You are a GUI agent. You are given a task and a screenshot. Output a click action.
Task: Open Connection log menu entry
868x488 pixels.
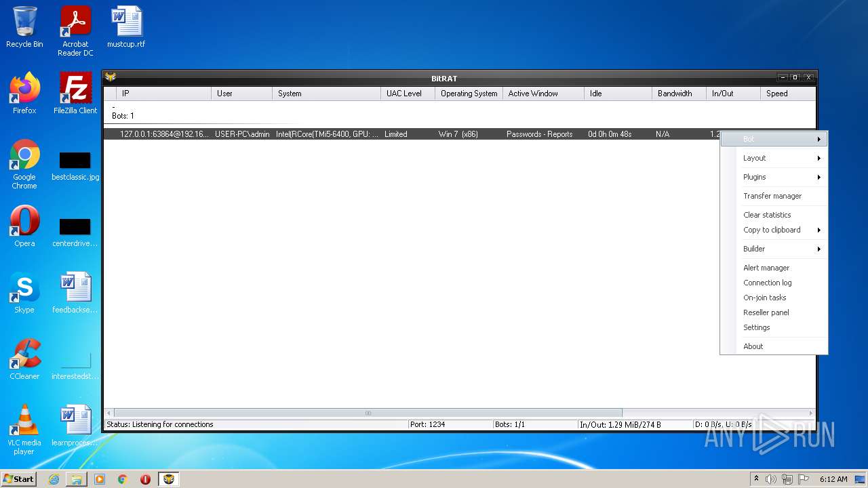click(x=774, y=283)
